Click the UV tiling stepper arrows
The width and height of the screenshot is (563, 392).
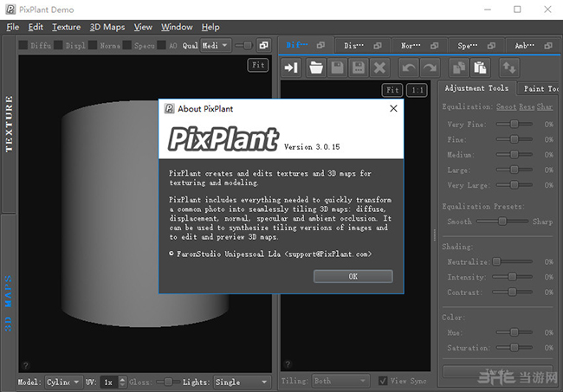tap(122, 382)
